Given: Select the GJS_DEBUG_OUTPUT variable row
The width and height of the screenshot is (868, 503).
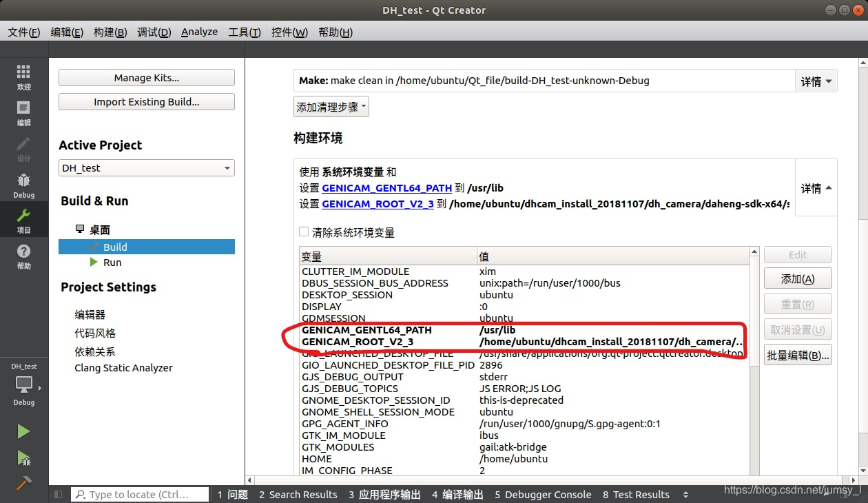Looking at the screenshot, I should tap(524, 377).
